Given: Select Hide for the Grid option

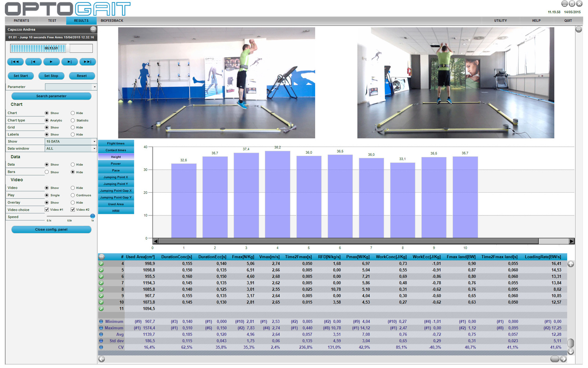Looking at the screenshot, I should pyautogui.click(x=73, y=128).
